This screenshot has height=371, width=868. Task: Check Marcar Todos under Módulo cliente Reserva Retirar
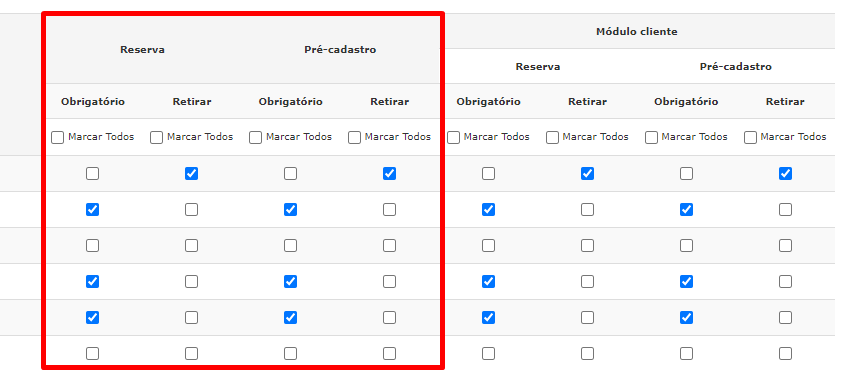(x=552, y=137)
